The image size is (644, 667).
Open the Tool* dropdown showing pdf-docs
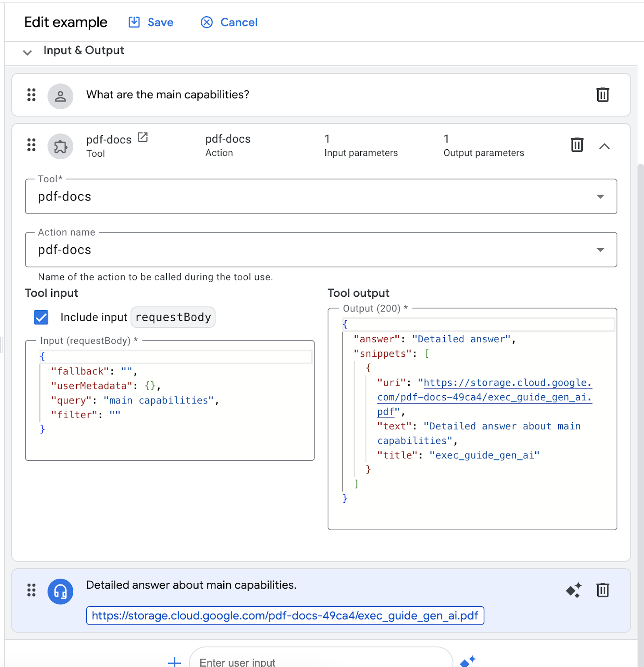coord(321,196)
